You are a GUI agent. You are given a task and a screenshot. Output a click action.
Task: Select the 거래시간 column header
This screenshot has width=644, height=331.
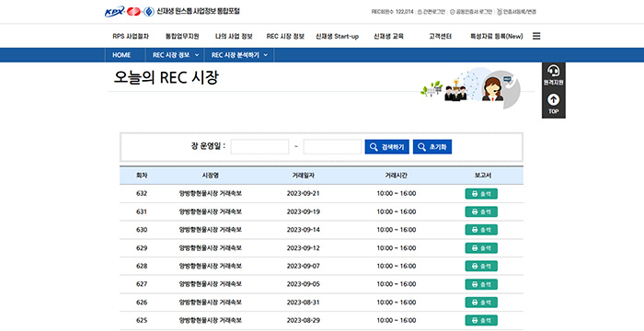[x=397, y=176]
